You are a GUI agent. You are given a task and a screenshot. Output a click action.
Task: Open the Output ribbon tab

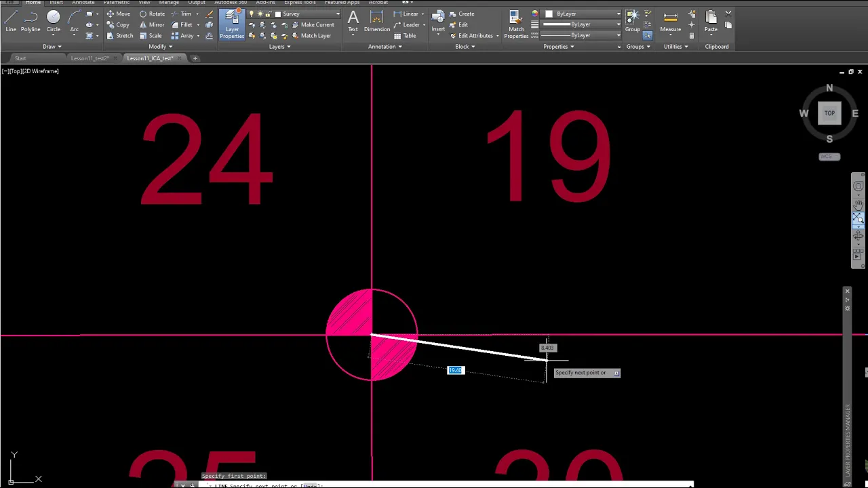[x=197, y=3]
